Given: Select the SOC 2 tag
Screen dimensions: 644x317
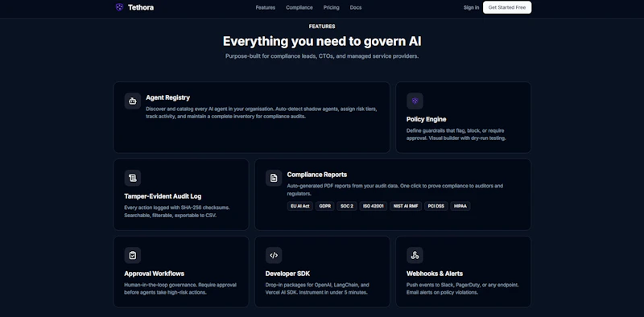Looking at the screenshot, I should click(x=347, y=206).
